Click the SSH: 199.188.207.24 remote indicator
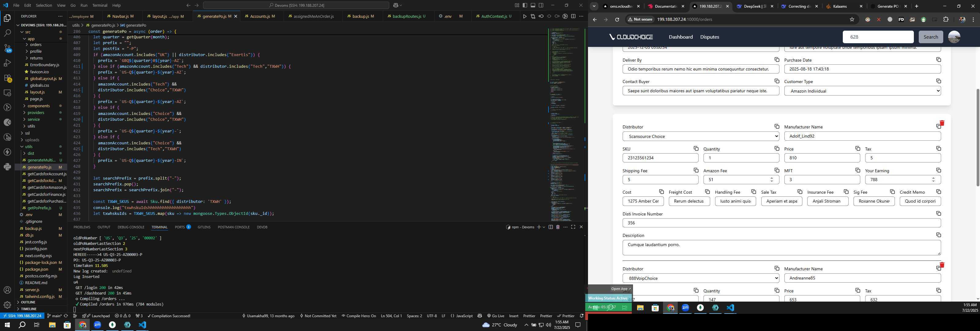Viewport: 980px width, 331px height. coord(22,316)
